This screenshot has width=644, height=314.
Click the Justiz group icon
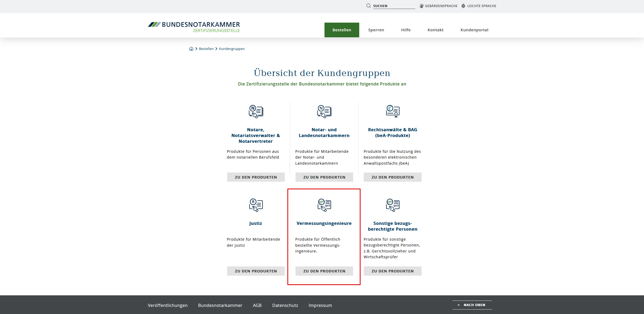(x=256, y=205)
